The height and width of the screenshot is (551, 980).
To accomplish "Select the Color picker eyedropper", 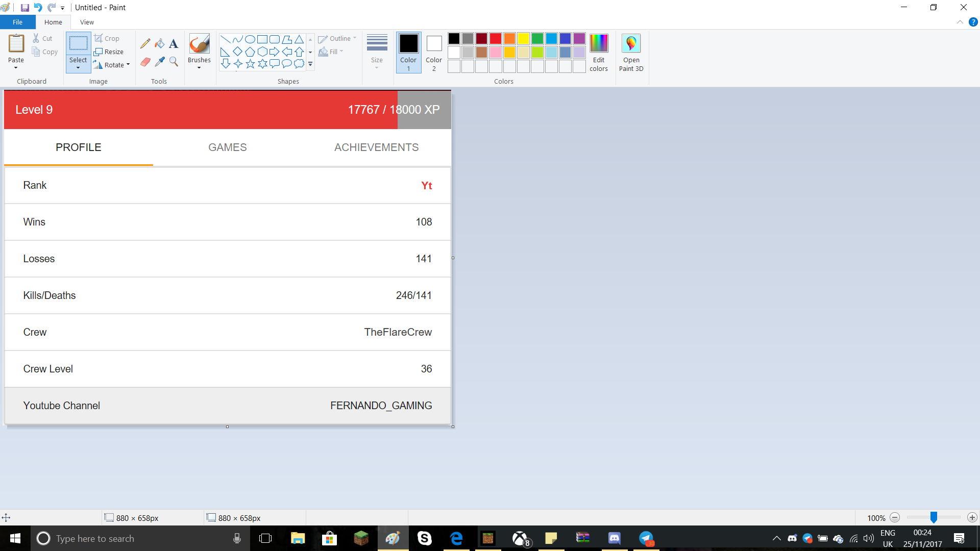I will [x=160, y=62].
